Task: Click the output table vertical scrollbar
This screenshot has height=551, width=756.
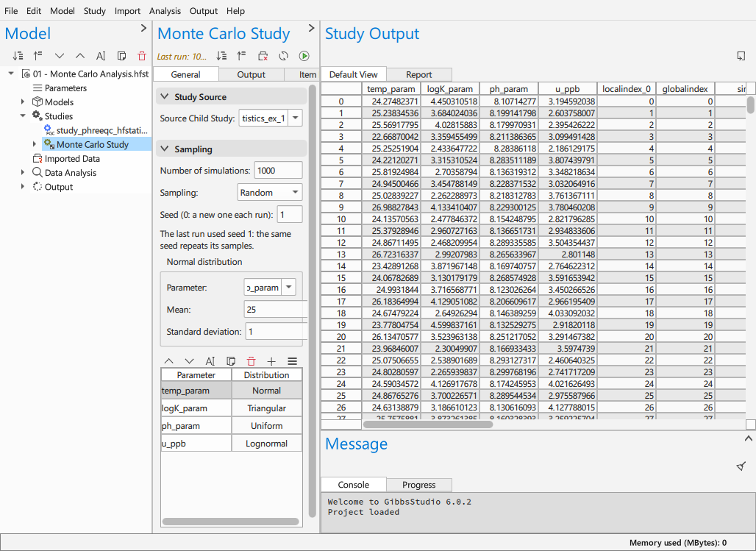Action: (750, 104)
